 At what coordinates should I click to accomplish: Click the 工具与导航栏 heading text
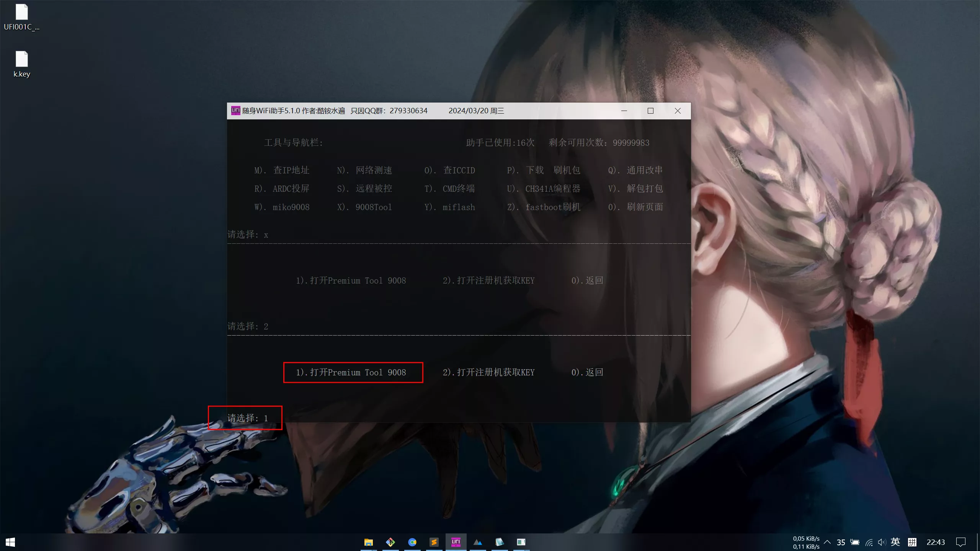coord(294,143)
